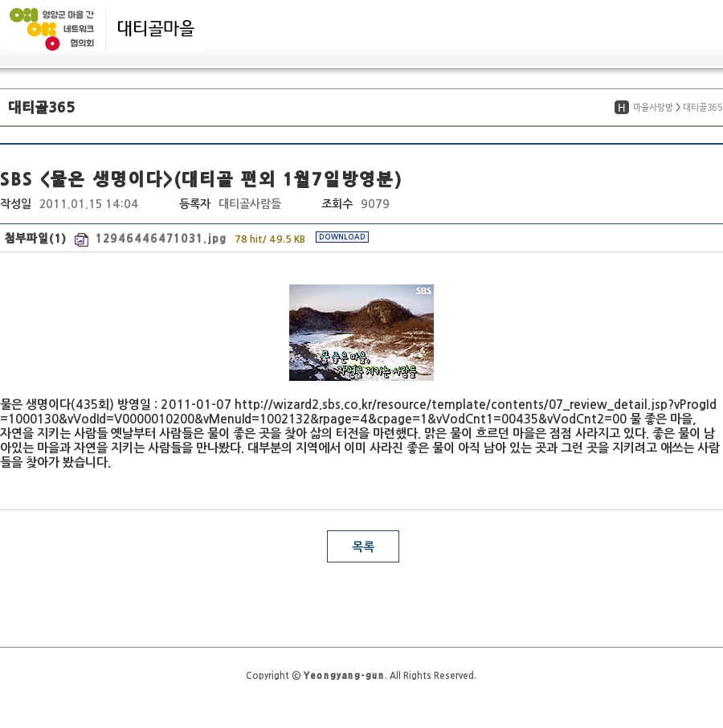Click Yeongyang-gun in the footer copyright
This screenshot has width=723, height=728.
click(x=343, y=675)
